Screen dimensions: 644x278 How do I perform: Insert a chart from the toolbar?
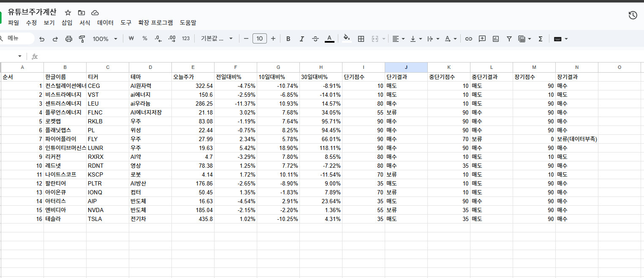[x=495, y=39]
